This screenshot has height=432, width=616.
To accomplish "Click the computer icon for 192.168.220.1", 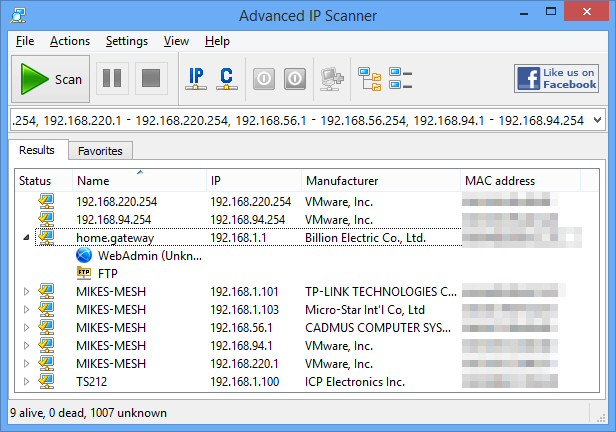I will pyautogui.click(x=46, y=364).
